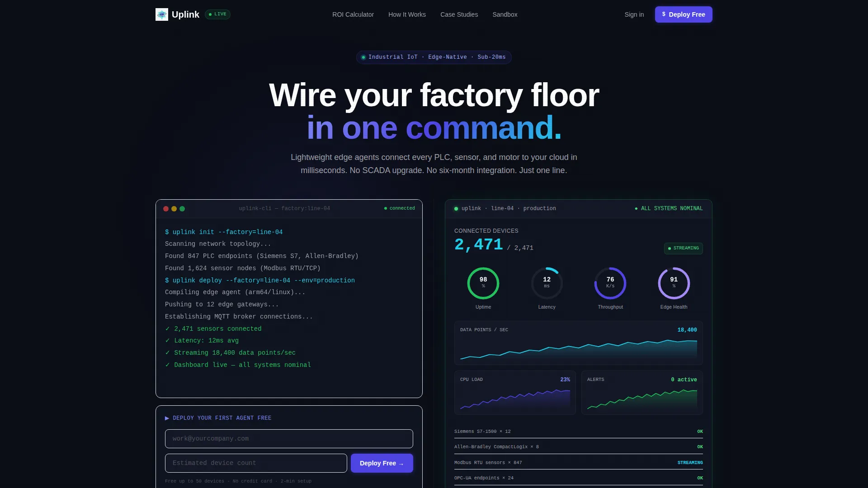This screenshot has height=488, width=868.
Task: Click ALL SYSTEMS NOMINAL status
Action: (669, 208)
